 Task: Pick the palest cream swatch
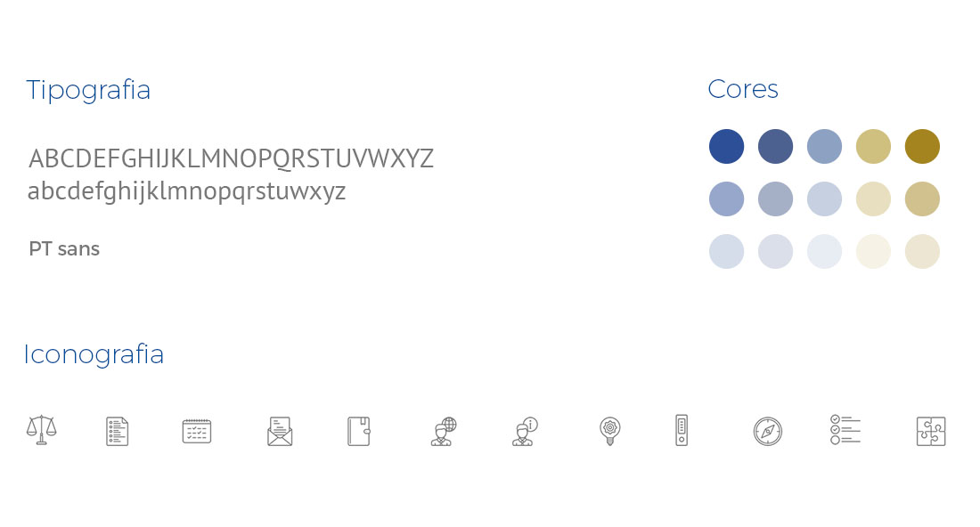point(873,252)
